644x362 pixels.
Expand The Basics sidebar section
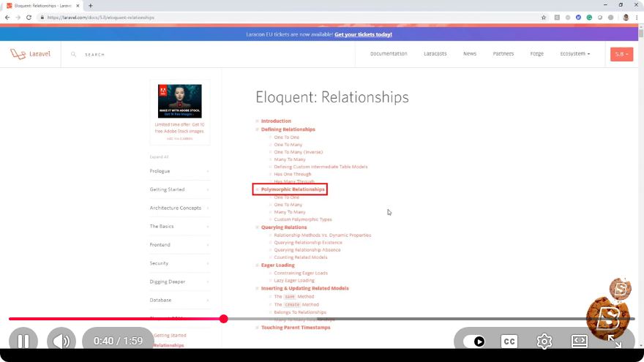tap(179, 227)
